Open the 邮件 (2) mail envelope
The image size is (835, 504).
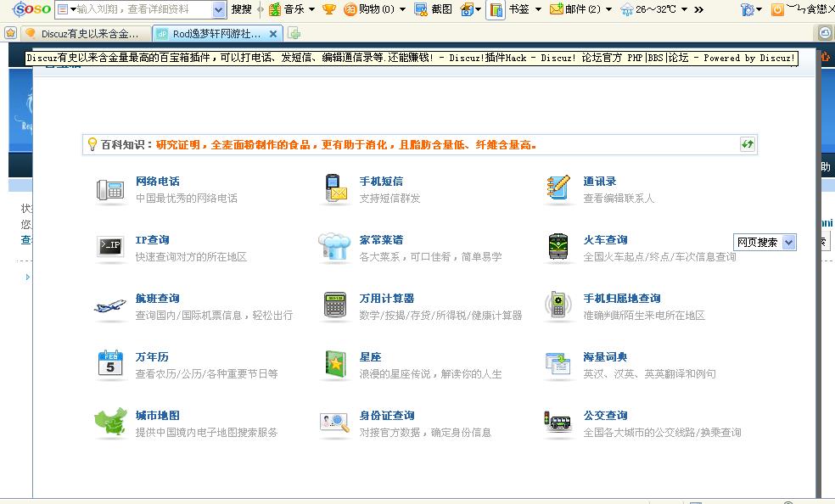pyautogui.click(x=557, y=9)
